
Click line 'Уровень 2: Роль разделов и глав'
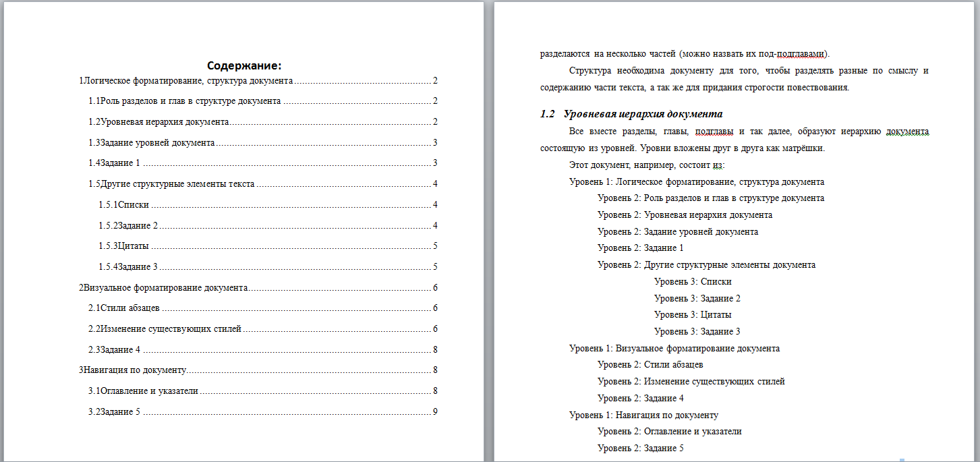click(711, 198)
